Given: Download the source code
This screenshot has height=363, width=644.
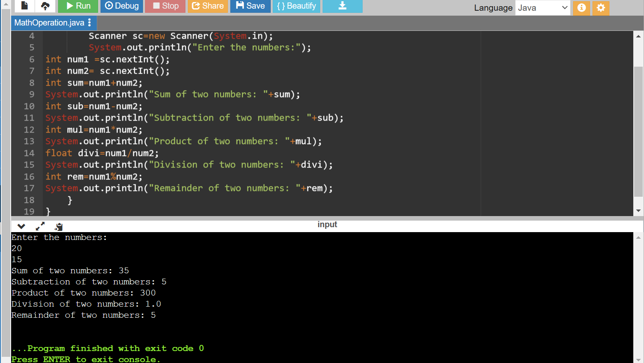Looking at the screenshot, I should click(342, 6).
